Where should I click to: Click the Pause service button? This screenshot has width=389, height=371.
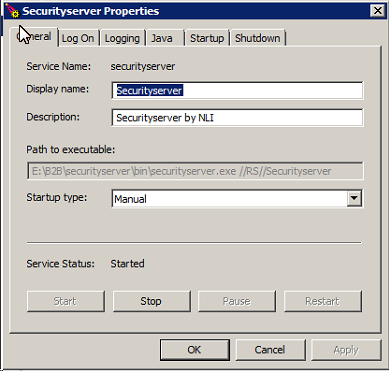pos(237,301)
